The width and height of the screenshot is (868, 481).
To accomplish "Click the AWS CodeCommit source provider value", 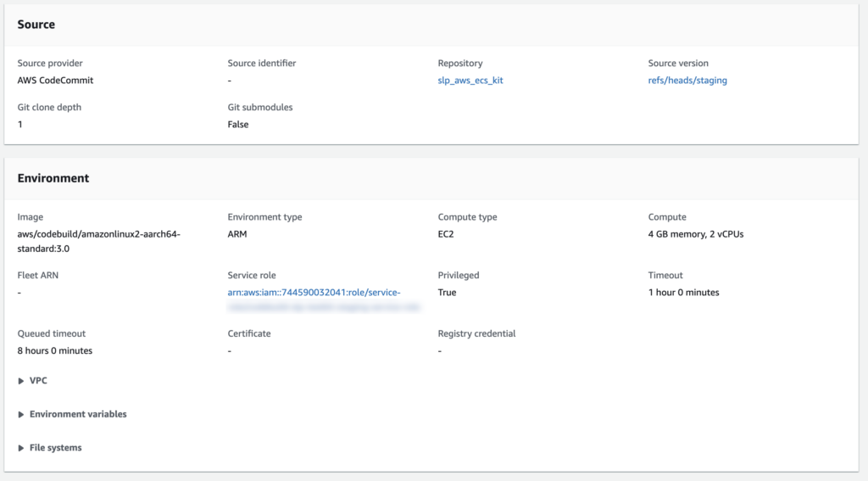I will point(55,81).
